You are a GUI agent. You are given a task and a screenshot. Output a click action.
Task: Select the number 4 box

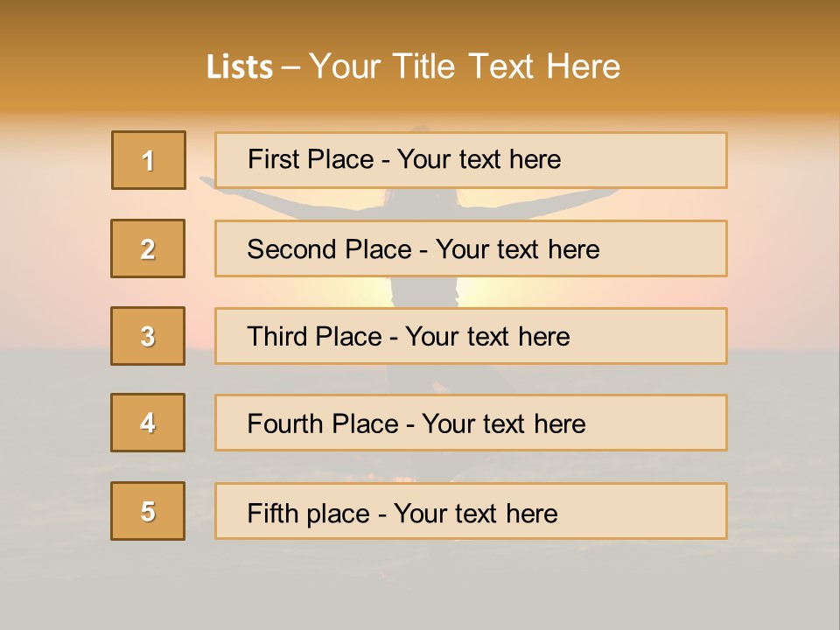point(148,423)
